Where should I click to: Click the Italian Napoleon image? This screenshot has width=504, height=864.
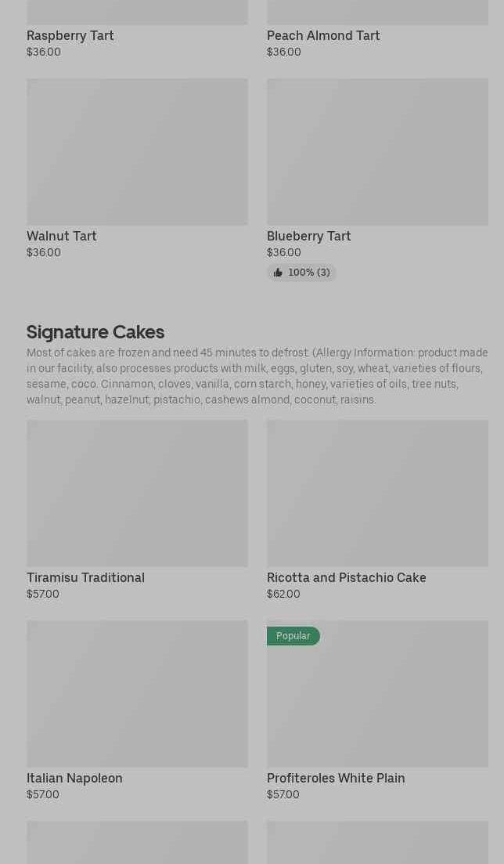click(137, 694)
